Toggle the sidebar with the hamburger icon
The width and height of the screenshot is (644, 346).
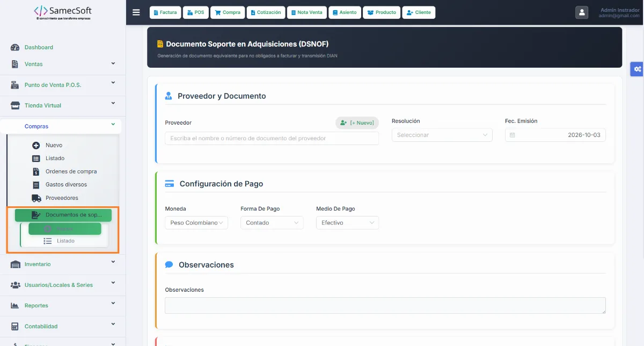pyautogui.click(x=136, y=12)
